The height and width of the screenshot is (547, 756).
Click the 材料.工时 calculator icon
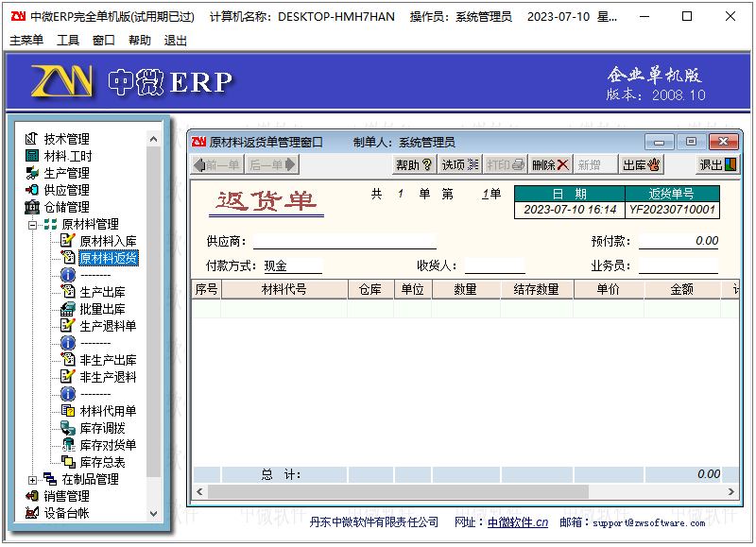point(32,156)
